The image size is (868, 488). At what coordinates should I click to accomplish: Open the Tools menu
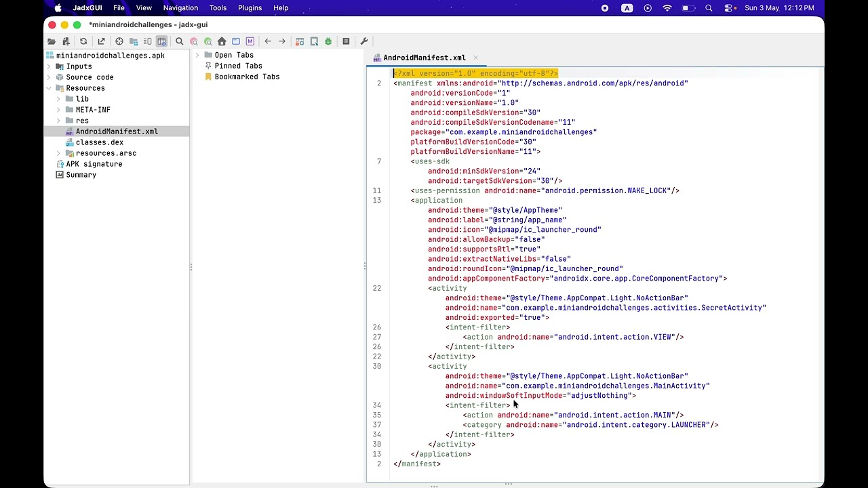218,8
